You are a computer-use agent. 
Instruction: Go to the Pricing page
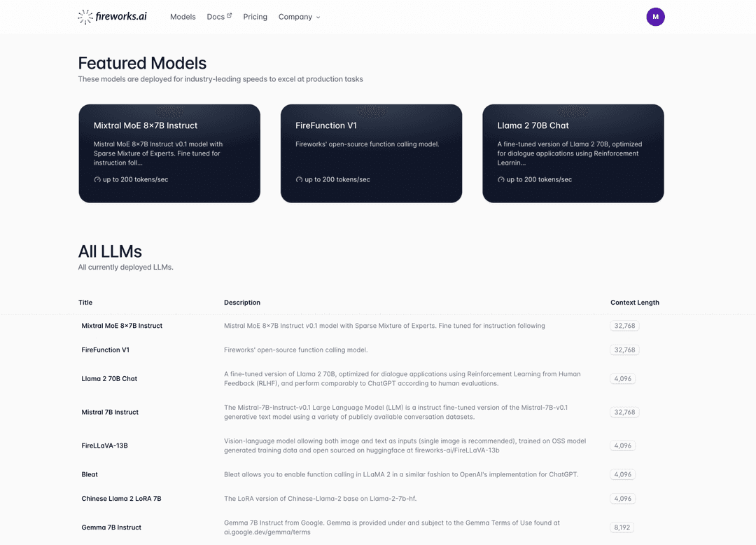tap(255, 17)
